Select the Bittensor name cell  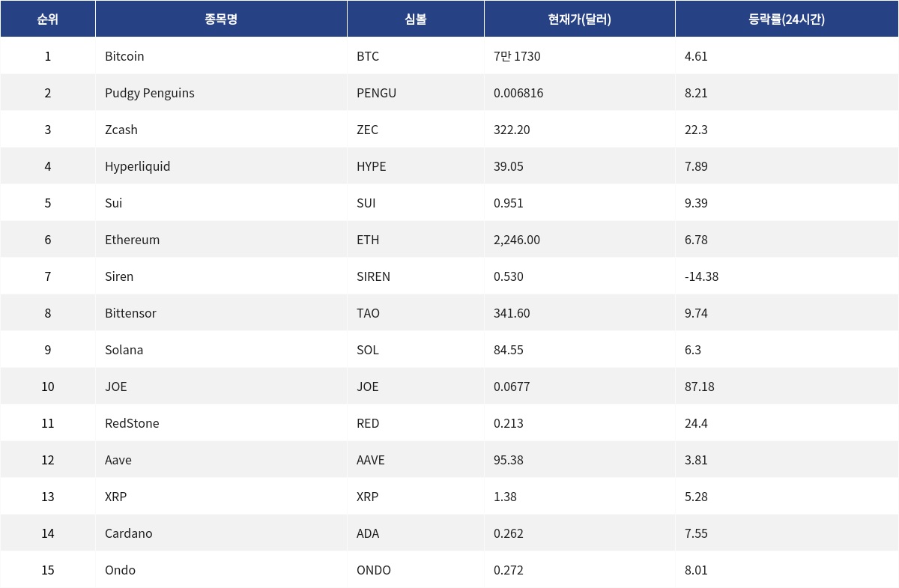tap(130, 313)
